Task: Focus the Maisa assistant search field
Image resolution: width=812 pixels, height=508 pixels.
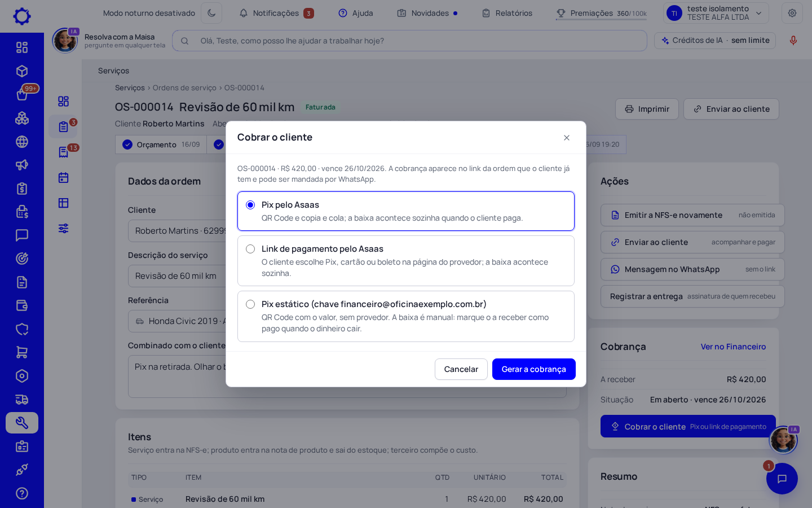Action: pyautogui.click(x=409, y=41)
